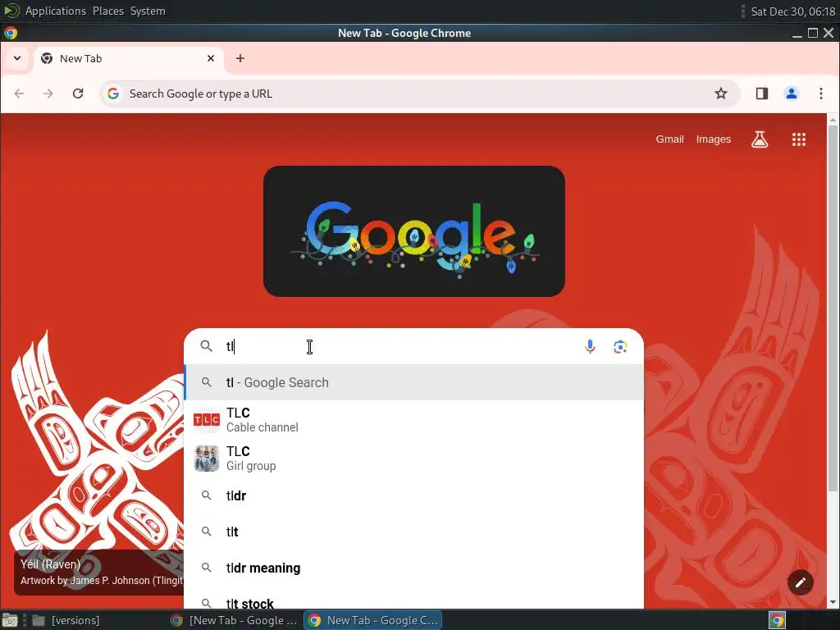Choose the 'tlt' suggestion
The width and height of the screenshot is (840, 630).
[x=414, y=532]
